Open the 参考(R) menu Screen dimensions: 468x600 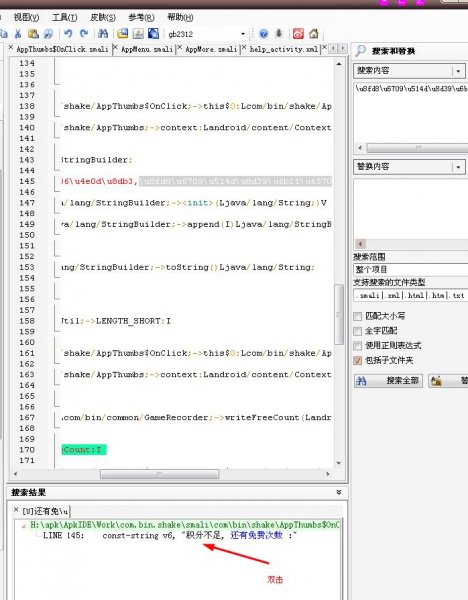pos(141,17)
